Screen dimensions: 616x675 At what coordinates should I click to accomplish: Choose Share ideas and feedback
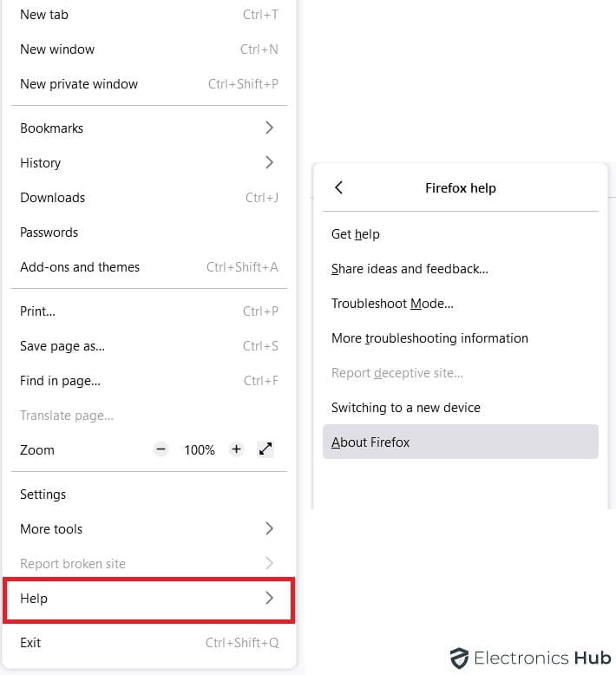tap(410, 269)
